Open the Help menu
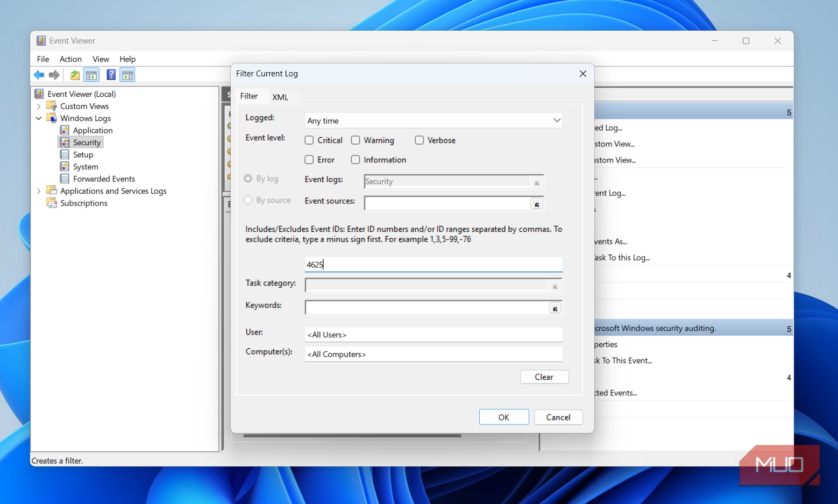The image size is (838, 504). 127,59
